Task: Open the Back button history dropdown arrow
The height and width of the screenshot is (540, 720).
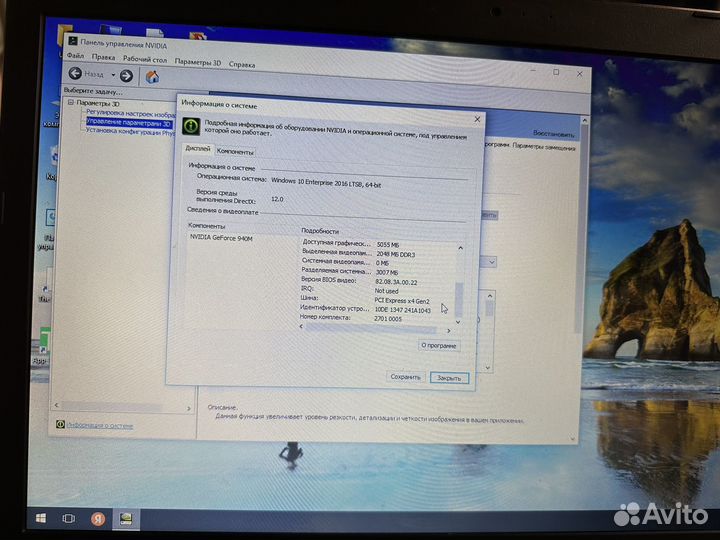Action: [x=113, y=75]
